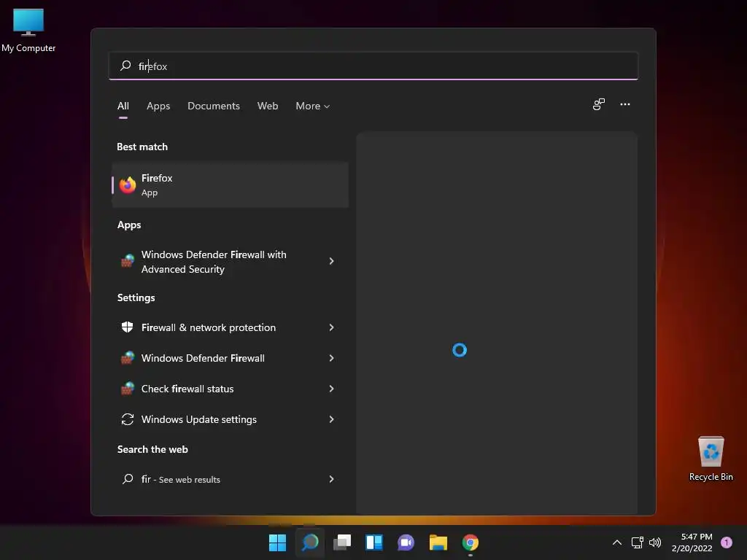Screen dimensions: 747x560
Task: Open Task View from taskbar
Action: [342, 542]
